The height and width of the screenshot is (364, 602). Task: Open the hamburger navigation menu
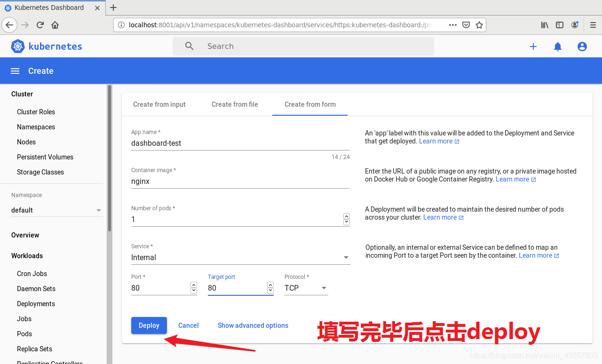click(15, 71)
